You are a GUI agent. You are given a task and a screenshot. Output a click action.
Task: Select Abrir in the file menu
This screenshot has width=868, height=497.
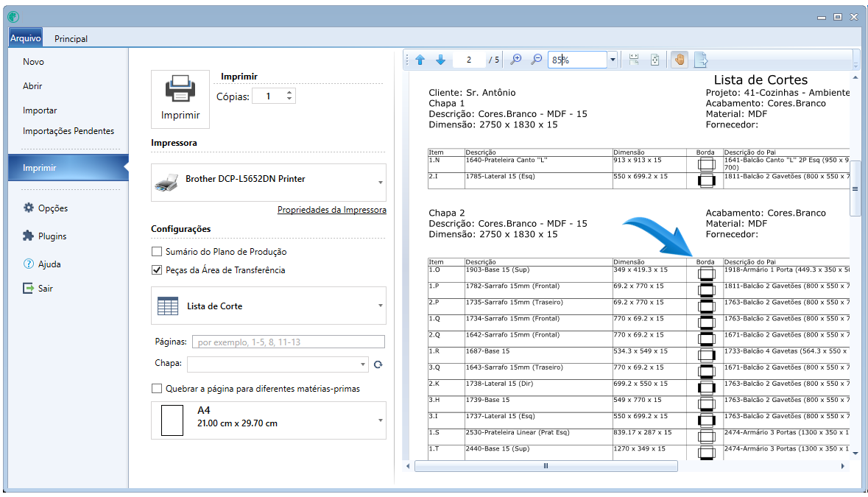(32, 86)
